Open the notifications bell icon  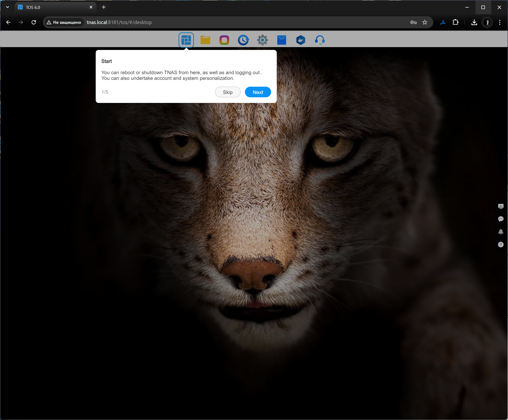[x=501, y=232]
